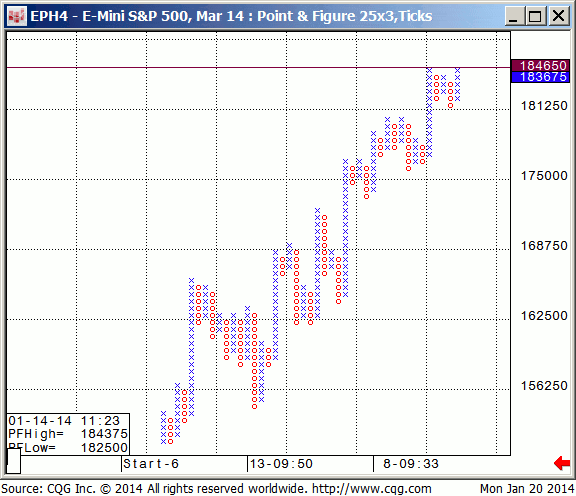
Task: Click the Start-6 time axis label
Action: pyautogui.click(x=151, y=464)
